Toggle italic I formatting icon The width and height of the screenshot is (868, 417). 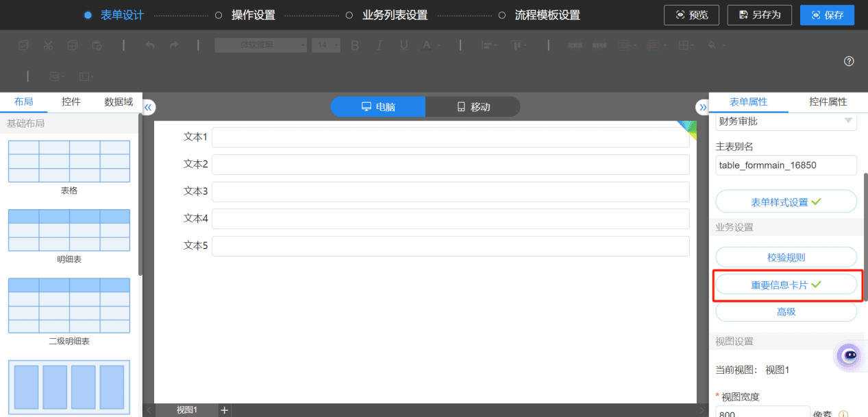[x=379, y=45]
